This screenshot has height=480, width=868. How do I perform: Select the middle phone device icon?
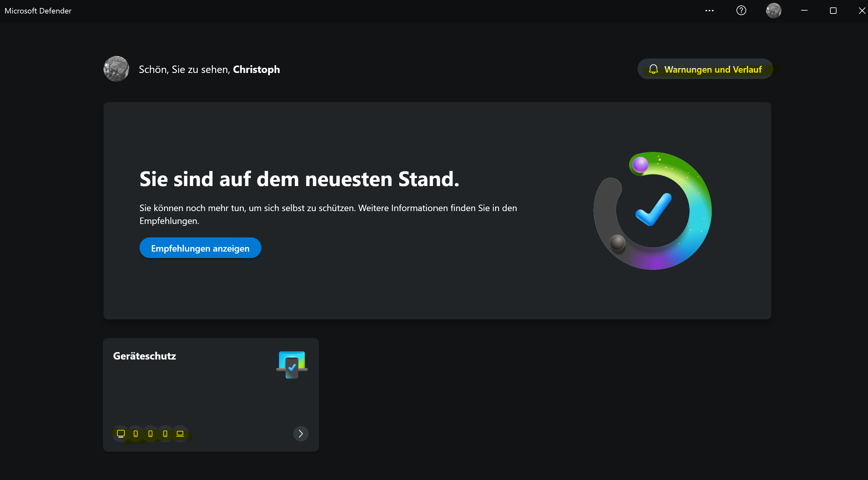151,433
